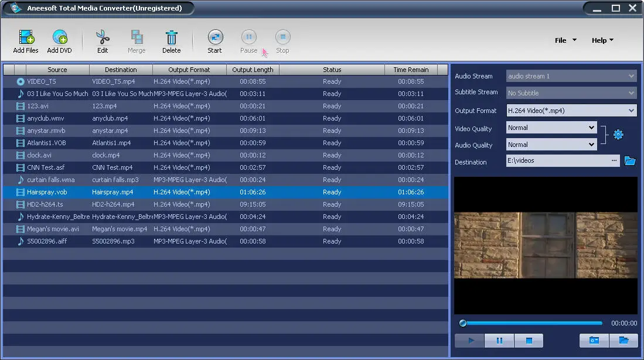
Task: Open the Audio Quality dropdown
Action: [591, 145]
